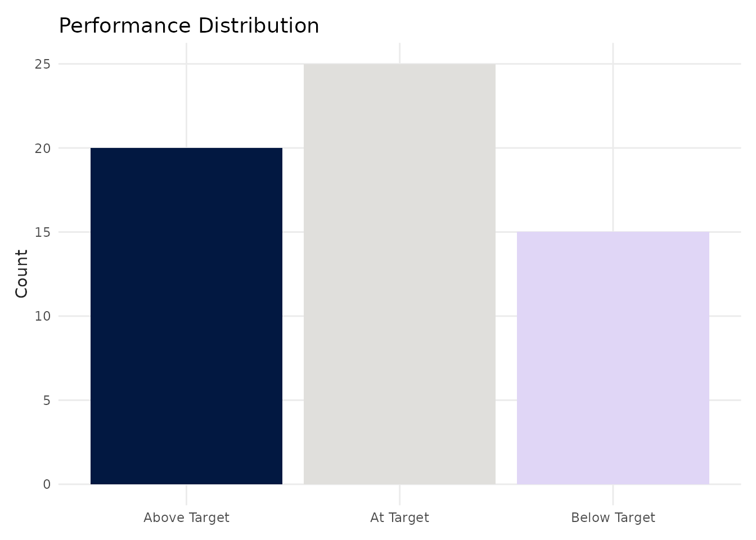
Task: Click the Performance Distribution chart title
Action: click(x=189, y=26)
